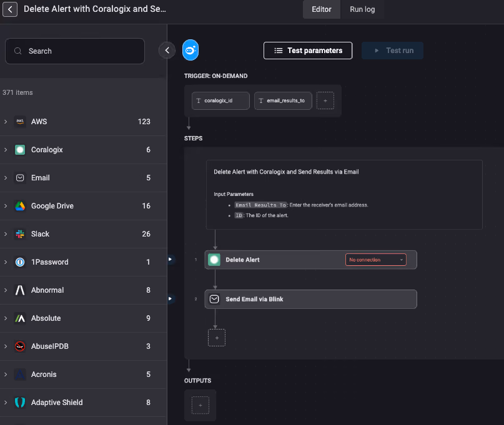
Task: Click the Slack row count 26
Action: tap(146, 234)
